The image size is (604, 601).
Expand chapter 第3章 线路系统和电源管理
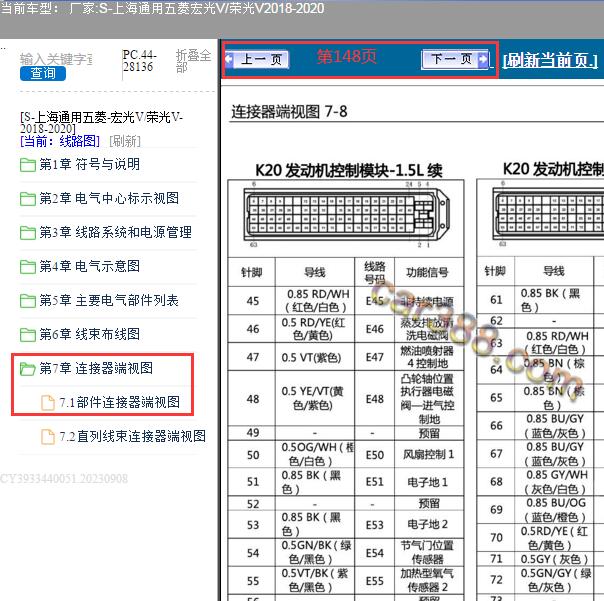click(x=116, y=232)
